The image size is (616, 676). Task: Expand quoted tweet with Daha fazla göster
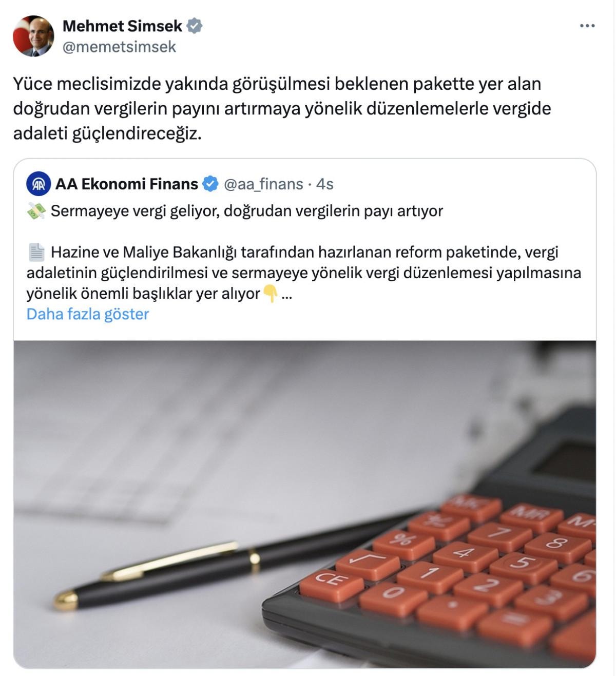pyautogui.click(x=88, y=314)
